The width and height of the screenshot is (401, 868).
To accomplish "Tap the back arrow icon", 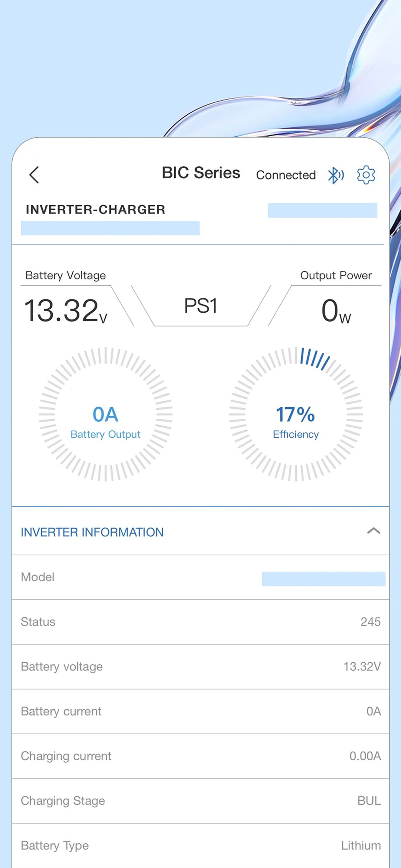I will pos(34,175).
